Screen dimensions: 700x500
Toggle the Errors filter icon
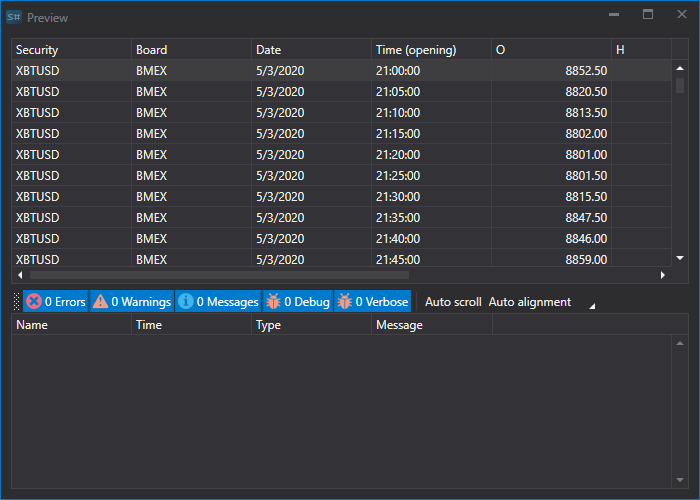point(33,302)
